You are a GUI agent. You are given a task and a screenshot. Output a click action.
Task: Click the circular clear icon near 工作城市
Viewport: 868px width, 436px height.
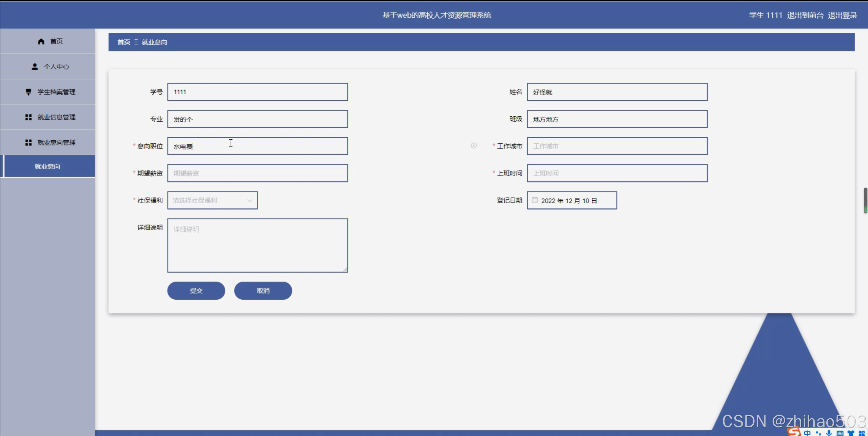click(474, 146)
